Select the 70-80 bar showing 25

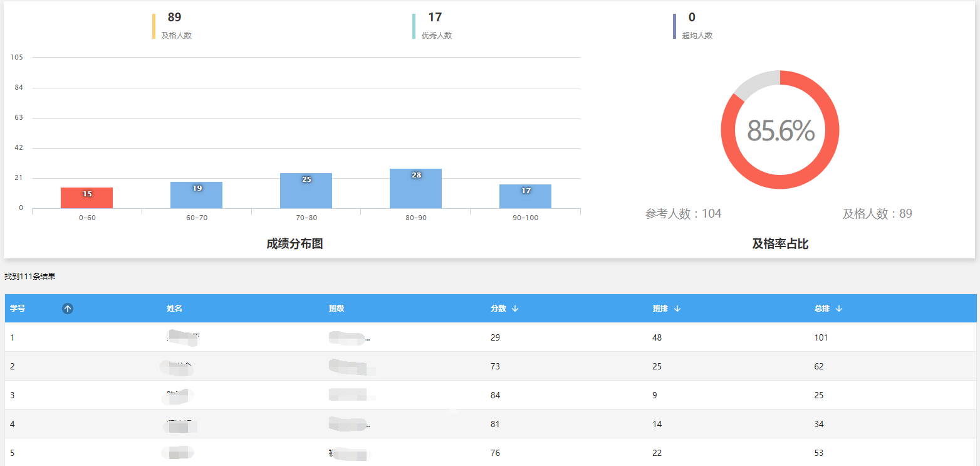pyautogui.click(x=306, y=191)
